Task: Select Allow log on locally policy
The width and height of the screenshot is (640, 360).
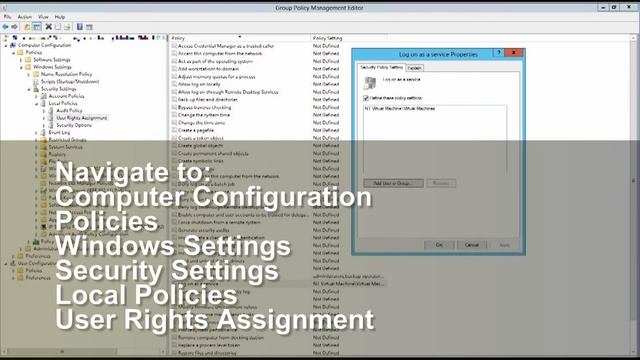Action: click(x=199, y=84)
